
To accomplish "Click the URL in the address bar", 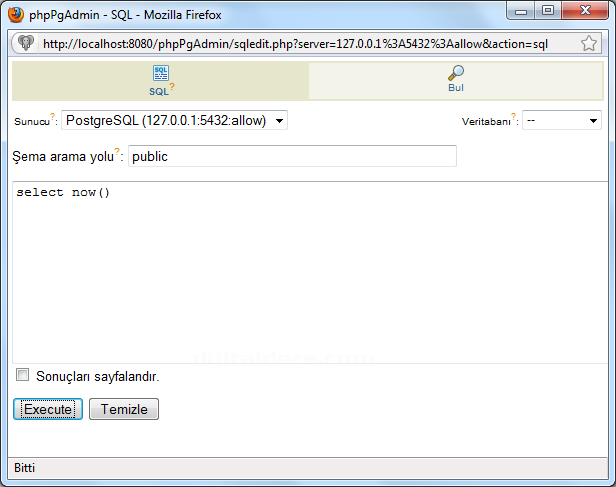I will (295, 44).
